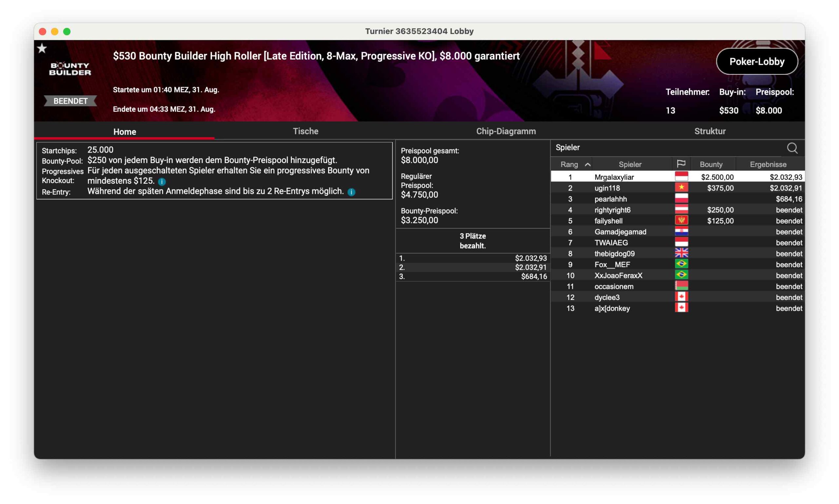Click the Re-Entry info icon
This screenshot has width=839, height=504.
(x=351, y=192)
